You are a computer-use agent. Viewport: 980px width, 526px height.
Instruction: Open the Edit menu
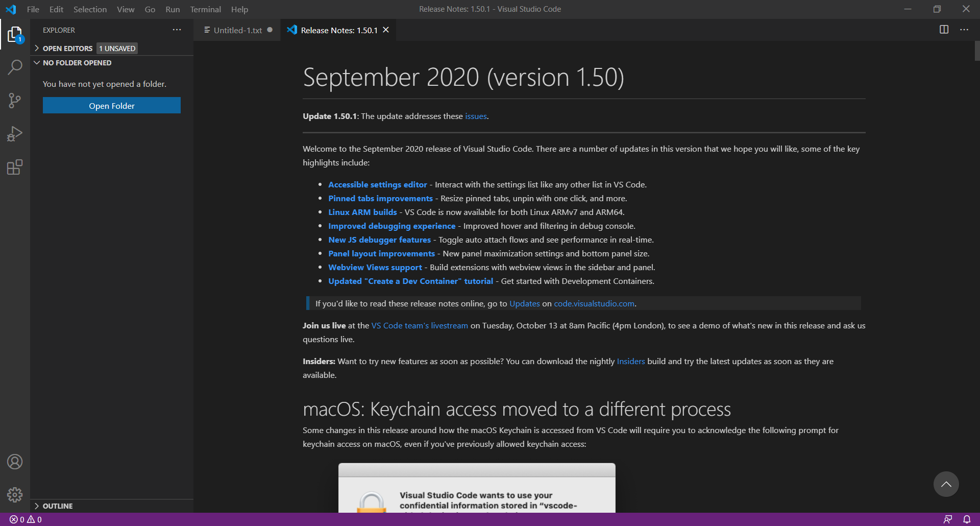tap(56, 9)
